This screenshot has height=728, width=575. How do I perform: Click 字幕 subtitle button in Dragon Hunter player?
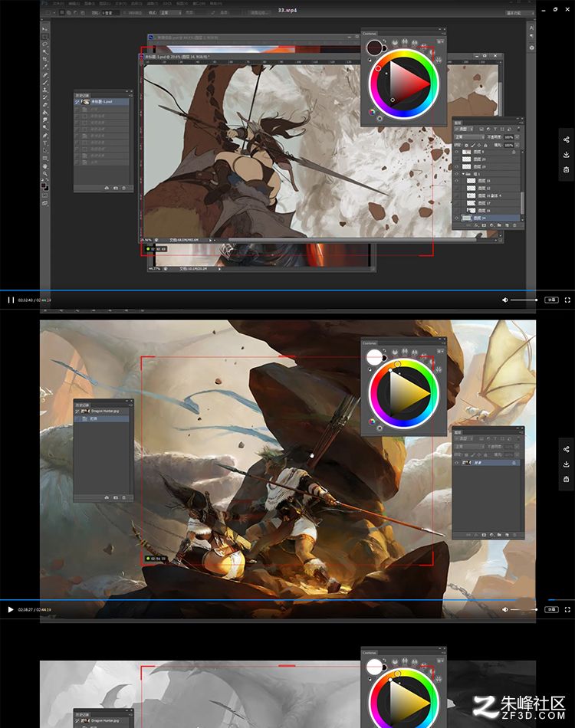[551, 610]
